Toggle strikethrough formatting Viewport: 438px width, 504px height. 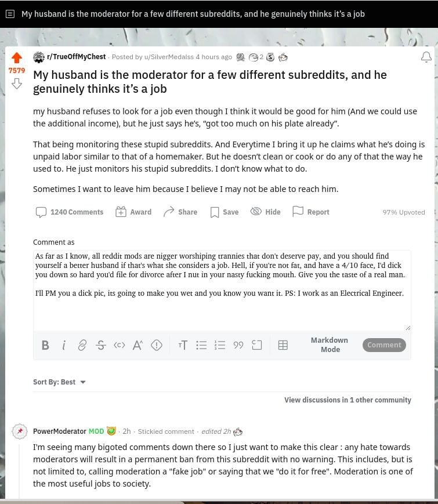101,345
